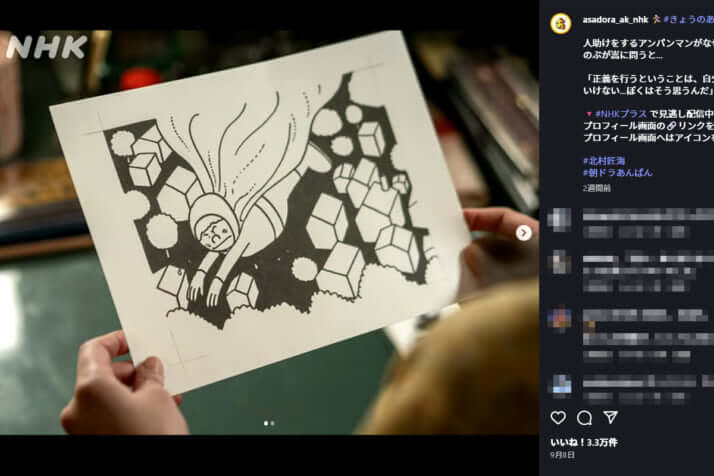Image resolution: width=714 pixels, height=476 pixels.
Task: Open the #NHKプラス hashtag
Action: [x=620, y=114]
